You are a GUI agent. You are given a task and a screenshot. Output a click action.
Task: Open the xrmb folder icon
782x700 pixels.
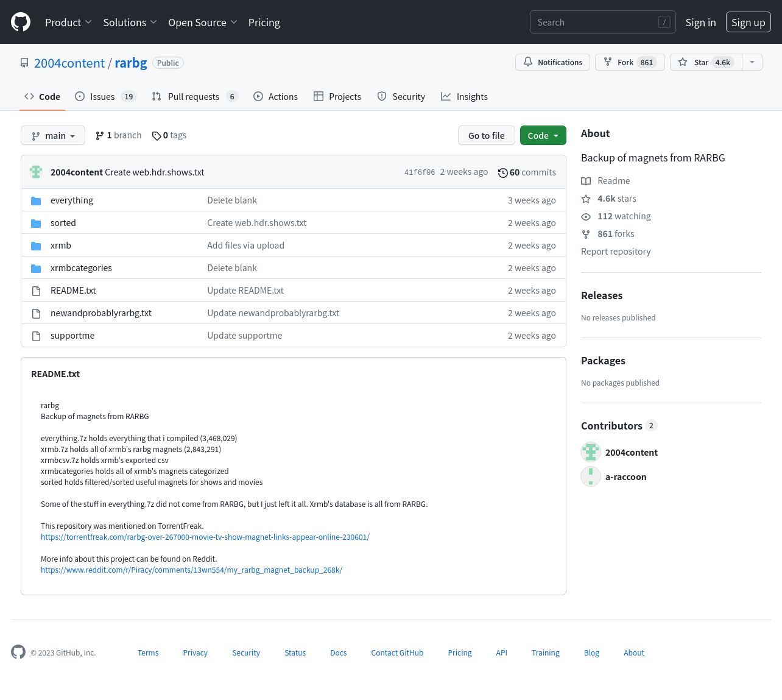pos(36,246)
